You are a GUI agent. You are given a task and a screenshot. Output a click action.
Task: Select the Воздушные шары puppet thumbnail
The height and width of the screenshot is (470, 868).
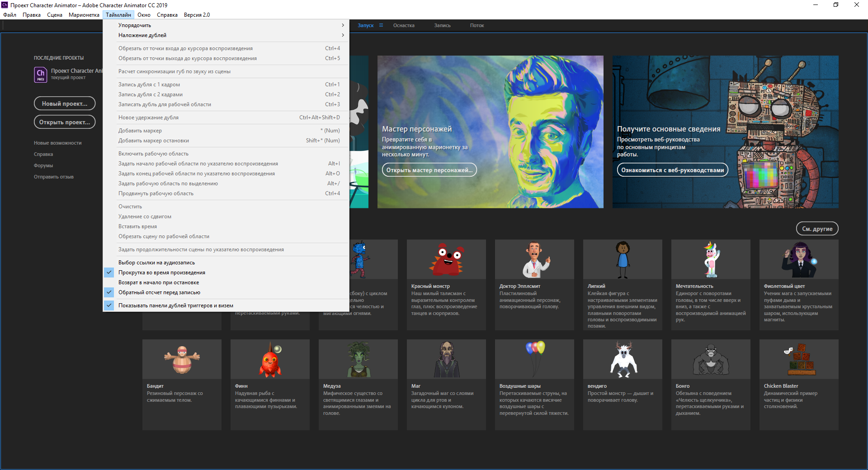pos(534,359)
